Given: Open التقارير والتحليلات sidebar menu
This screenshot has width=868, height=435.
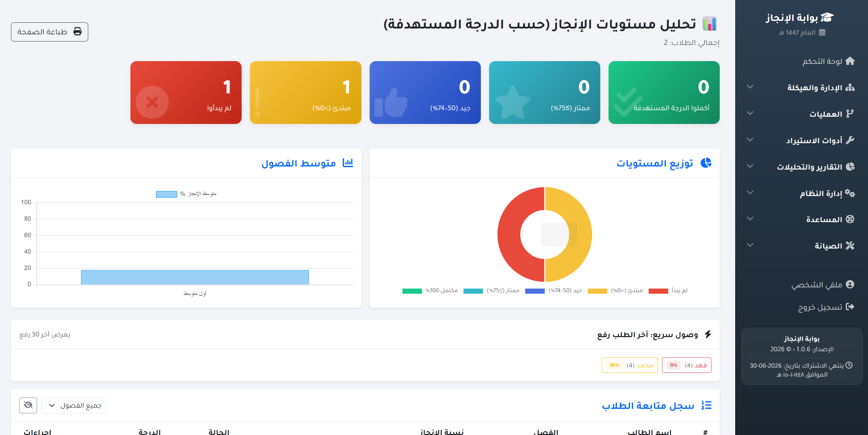Looking at the screenshot, I should pos(801,167).
